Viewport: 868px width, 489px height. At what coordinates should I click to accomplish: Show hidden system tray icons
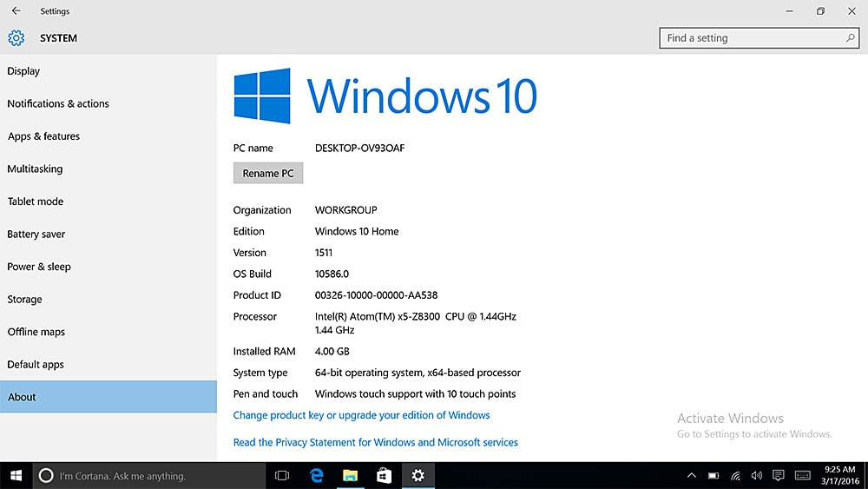[x=692, y=475]
